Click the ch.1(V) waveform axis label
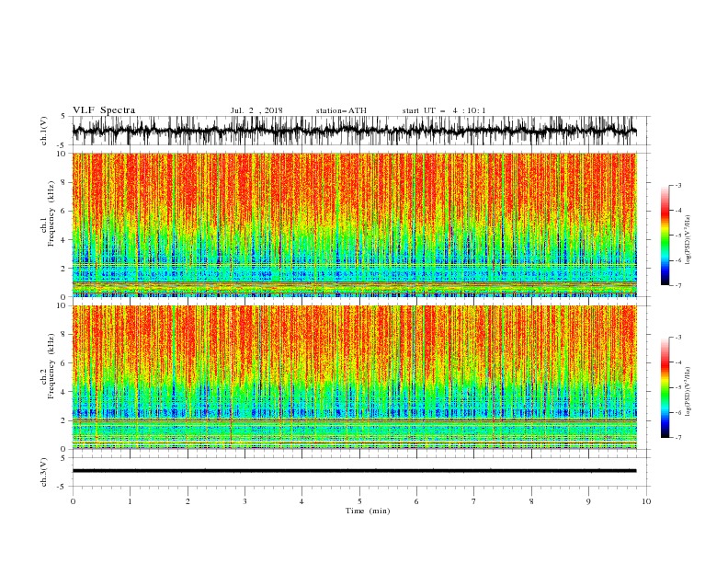 coord(44,131)
